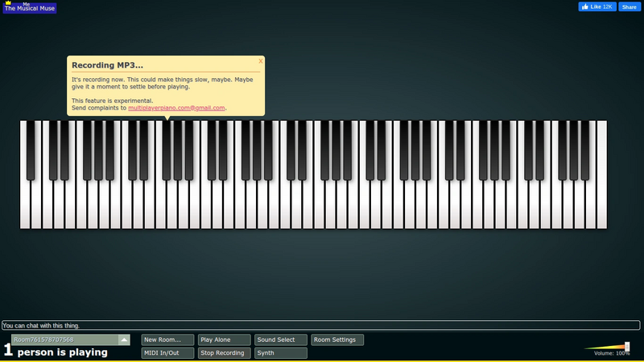The image size is (644, 362).
Task: Play the leftmost black piano key
Action: click(31, 150)
